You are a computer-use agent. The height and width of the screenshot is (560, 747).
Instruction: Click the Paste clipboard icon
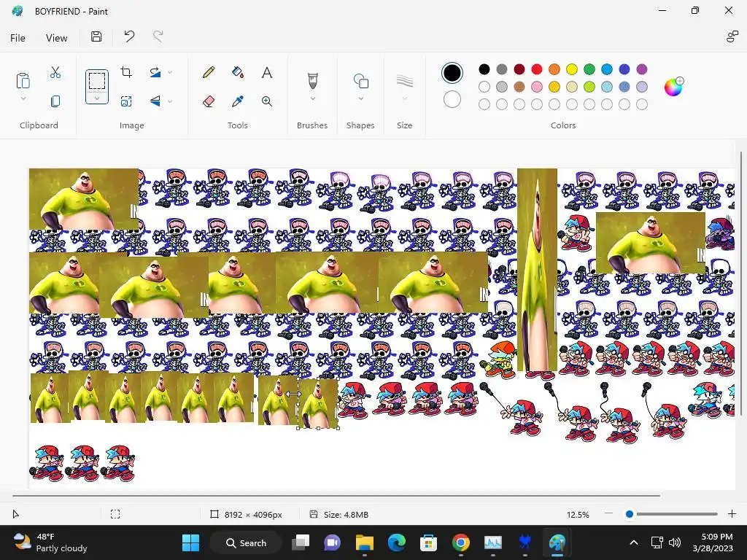pos(23,81)
